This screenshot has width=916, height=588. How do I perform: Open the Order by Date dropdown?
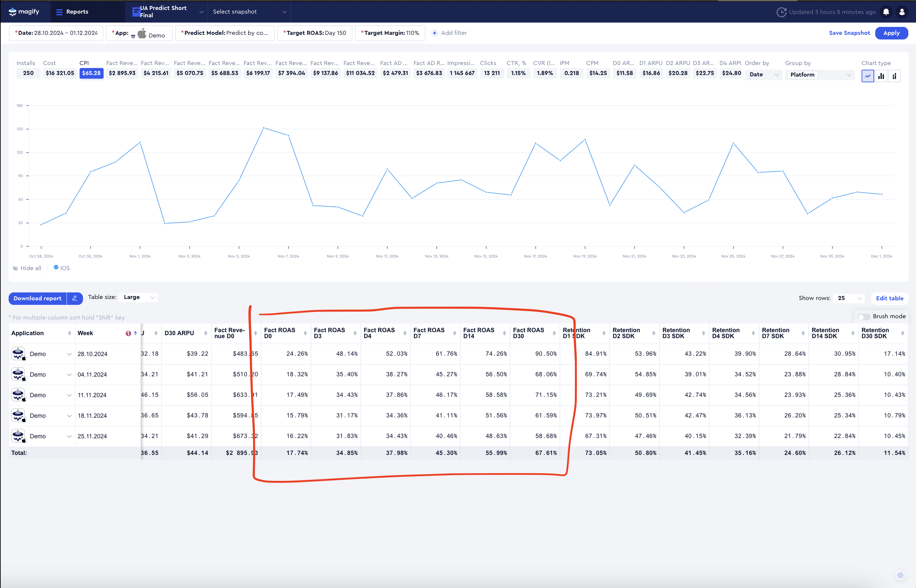tap(763, 75)
